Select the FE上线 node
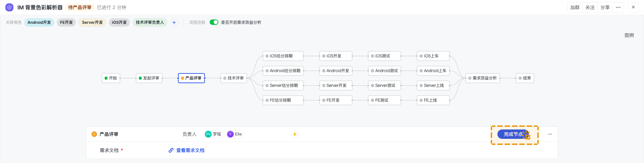Image resolution: width=644 pixels, height=163 pixels. pyautogui.click(x=433, y=100)
